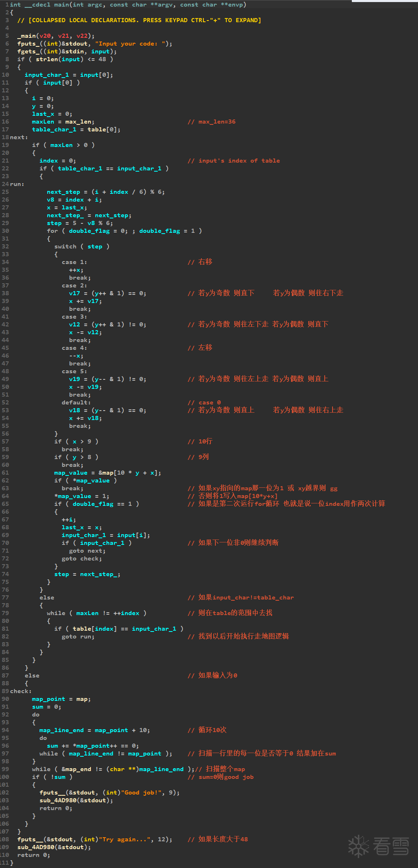The image size is (418, 868).
Task: Open the _main function call on line 5
Action: [28, 36]
